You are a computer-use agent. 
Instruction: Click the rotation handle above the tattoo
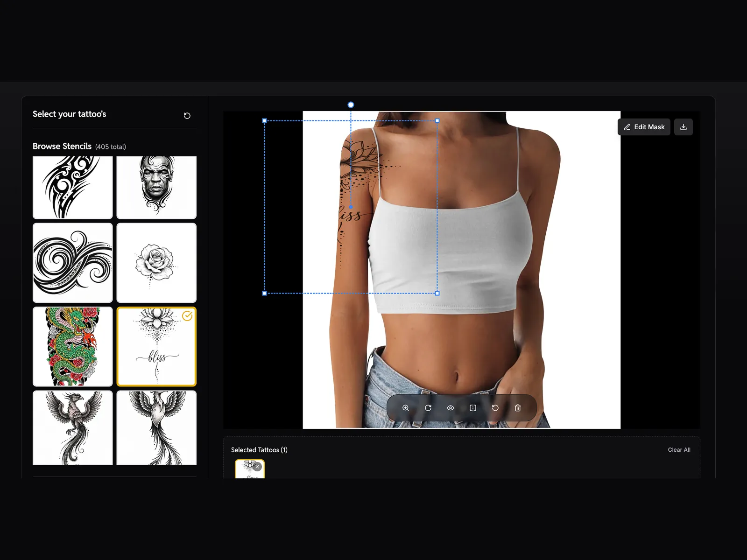pos(351,105)
